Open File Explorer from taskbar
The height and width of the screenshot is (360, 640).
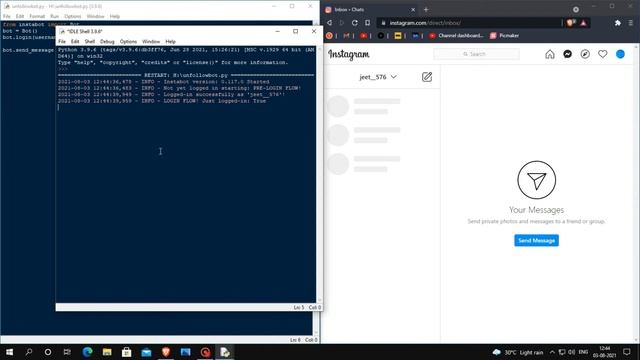coord(107,352)
